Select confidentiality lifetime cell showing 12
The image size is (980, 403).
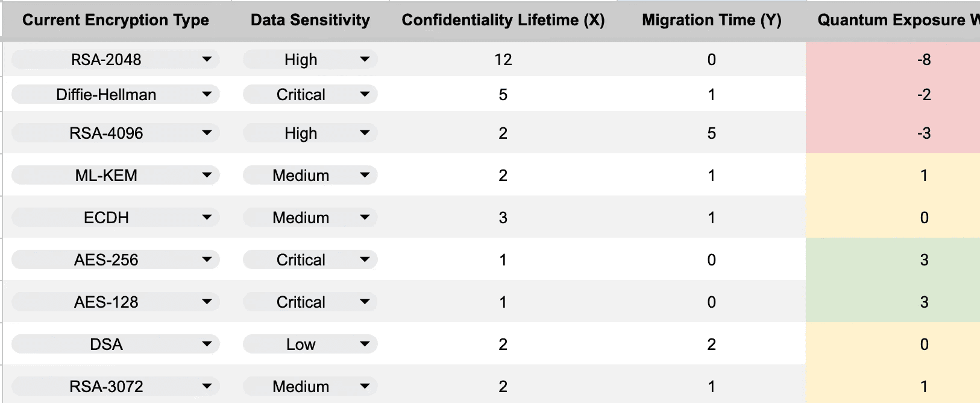tap(503, 60)
